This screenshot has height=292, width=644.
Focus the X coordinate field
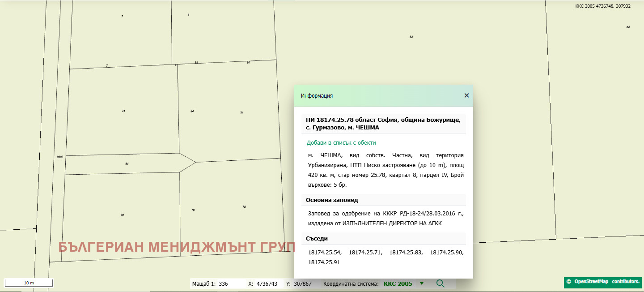pyautogui.click(x=267, y=284)
